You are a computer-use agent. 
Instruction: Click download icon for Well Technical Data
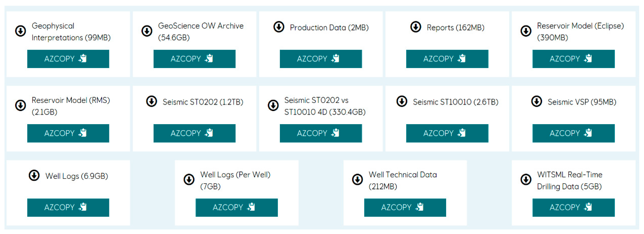click(x=357, y=180)
